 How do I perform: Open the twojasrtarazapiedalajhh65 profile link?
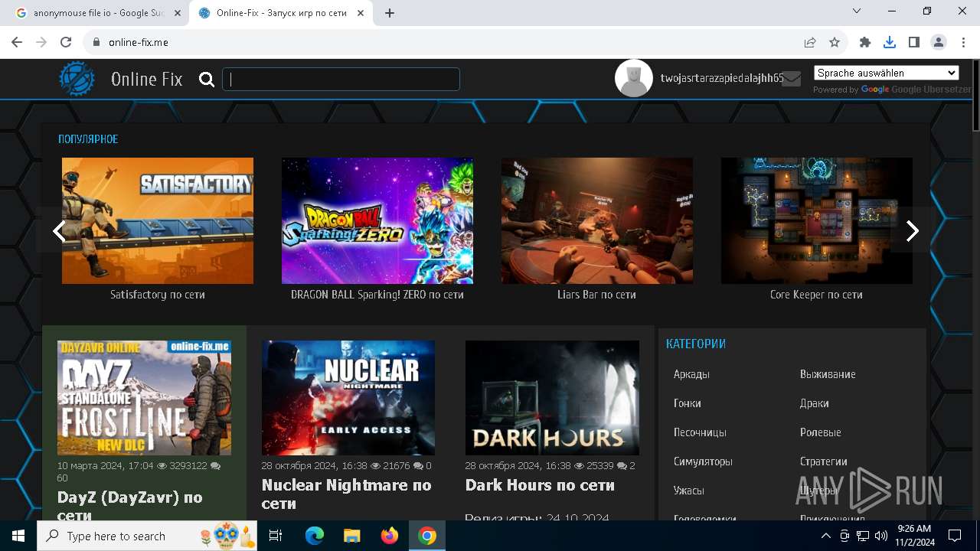(722, 78)
